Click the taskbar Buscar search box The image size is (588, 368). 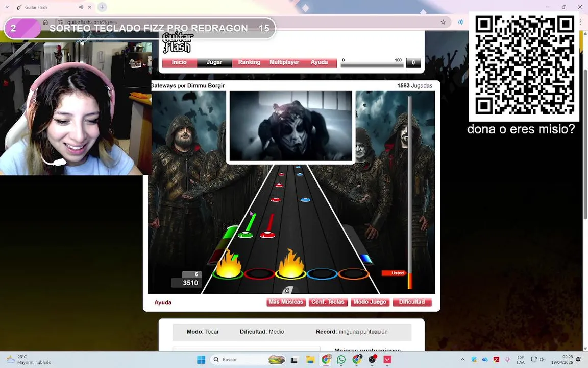coord(249,360)
